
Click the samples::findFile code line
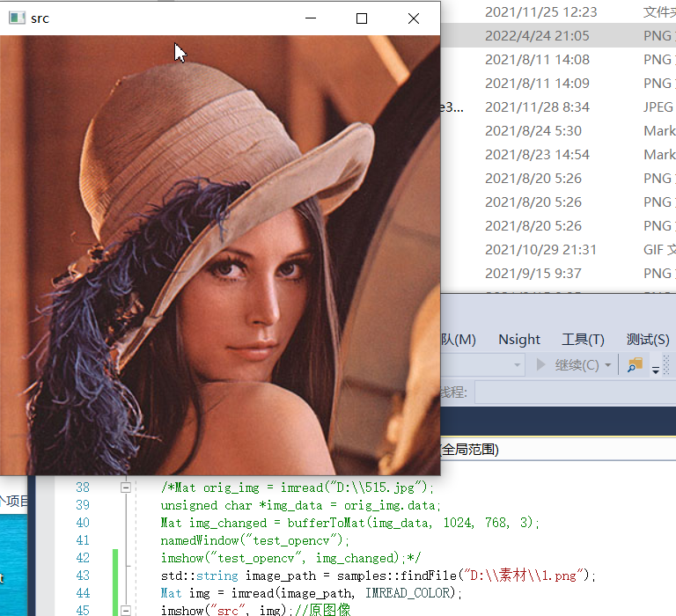pos(378,576)
